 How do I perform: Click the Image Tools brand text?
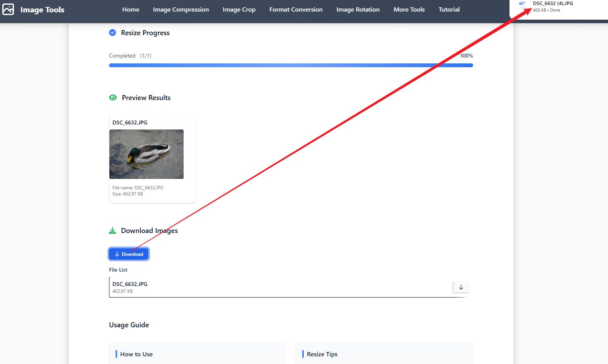(x=43, y=10)
